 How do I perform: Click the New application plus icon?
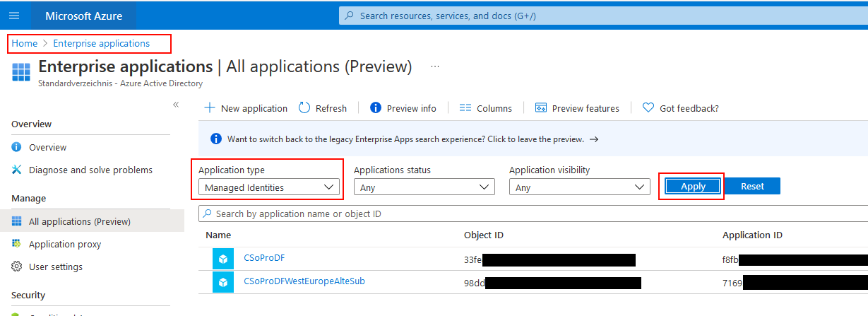point(209,108)
